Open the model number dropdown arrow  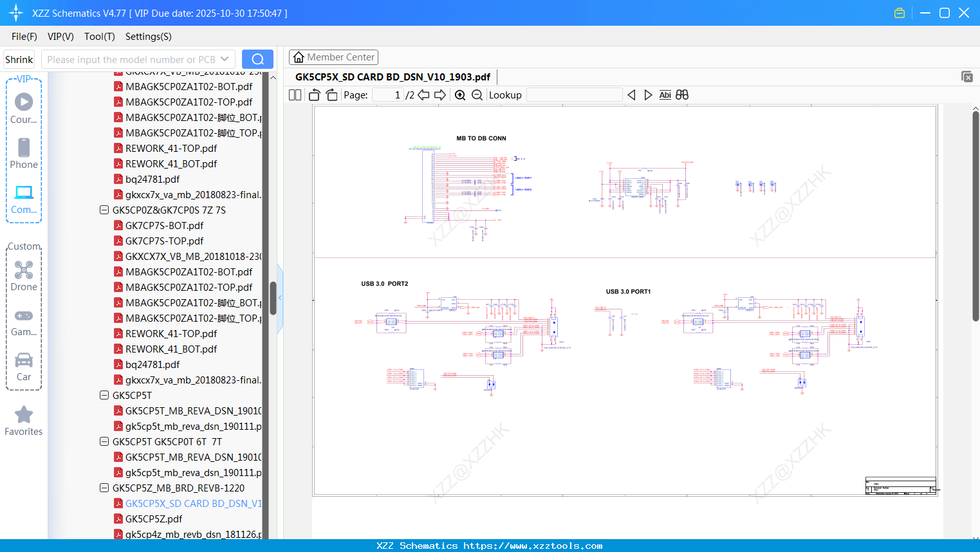[225, 59]
